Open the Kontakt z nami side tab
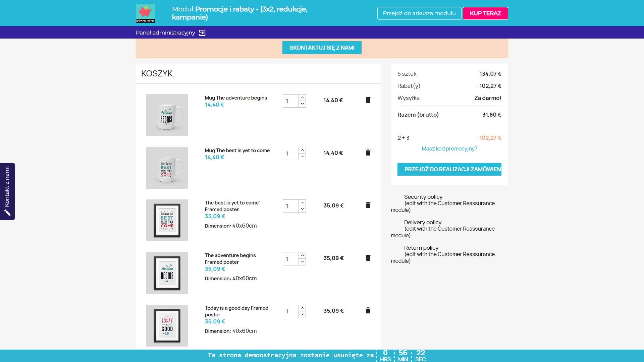The width and height of the screenshot is (644, 362). pos(7,191)
